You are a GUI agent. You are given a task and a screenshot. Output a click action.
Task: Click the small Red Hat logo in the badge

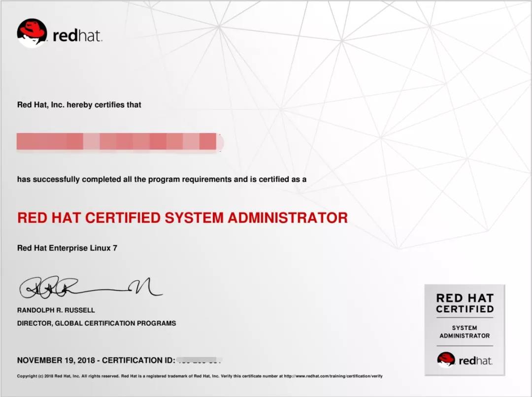tap(446, 360)
